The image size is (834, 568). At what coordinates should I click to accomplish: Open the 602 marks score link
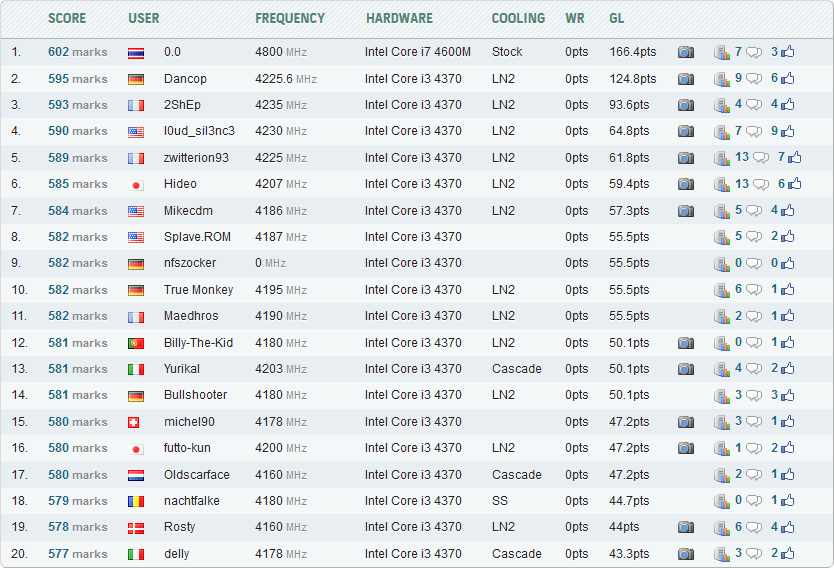(x=77, y=52)
